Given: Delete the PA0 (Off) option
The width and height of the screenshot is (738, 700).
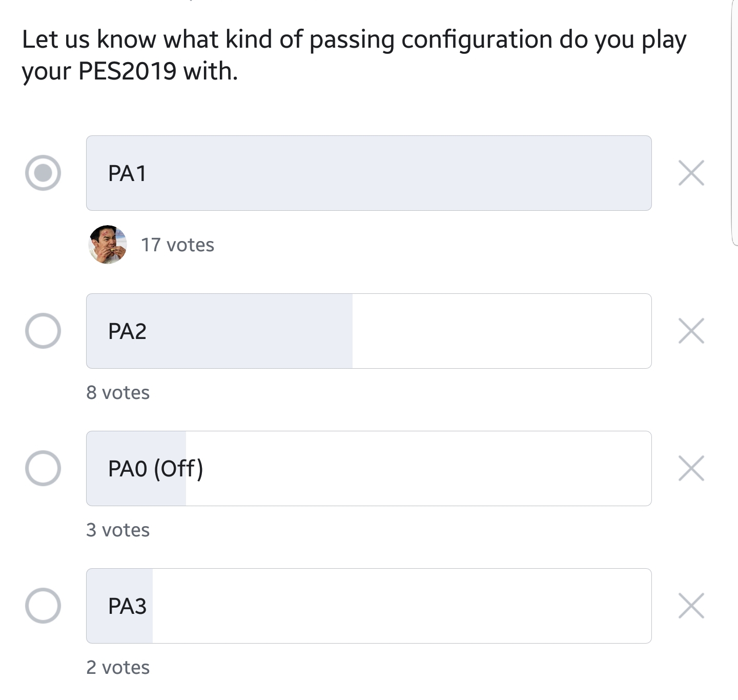Looking at the screenshot, I should point(691,468).
